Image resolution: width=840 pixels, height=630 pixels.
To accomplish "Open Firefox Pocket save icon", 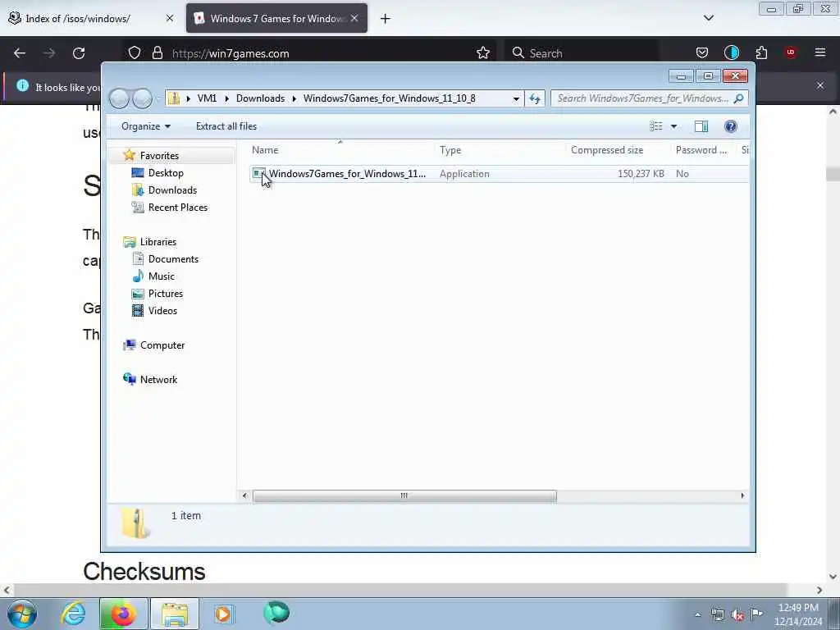I will coord(702,52).
